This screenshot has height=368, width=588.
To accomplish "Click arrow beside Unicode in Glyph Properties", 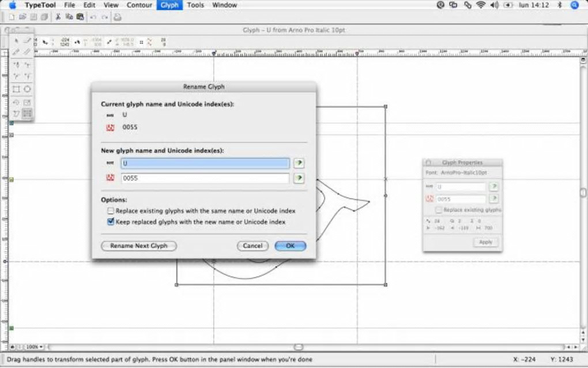I will pyautogui.click(x=494, y=198).
